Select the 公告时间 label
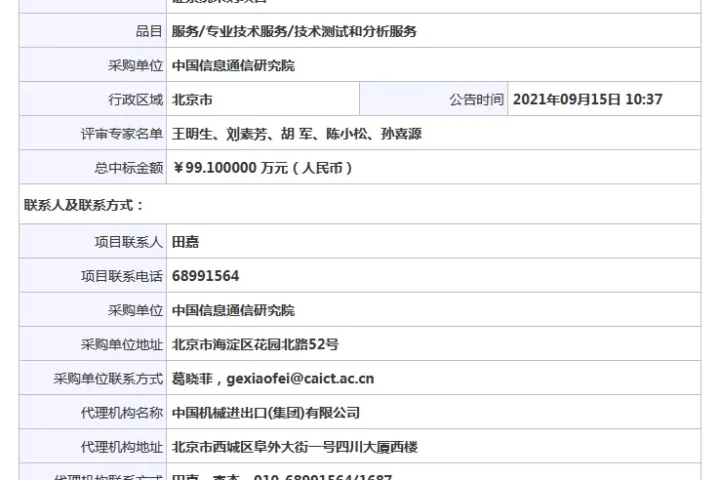Image resolution: width=720 pixels, height=480 pixels. click(477, 100)
